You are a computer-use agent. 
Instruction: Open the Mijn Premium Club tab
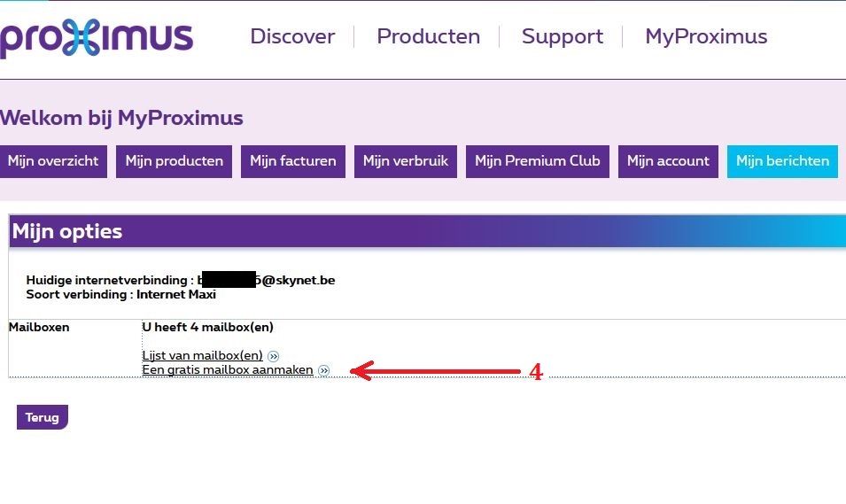(537, 161)
